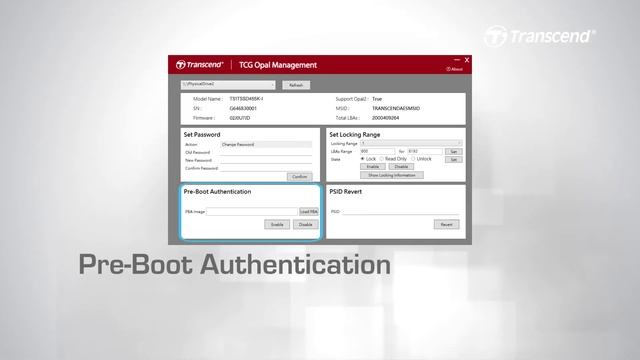Click the PBA Image path field
The image size is (640, 360).
click(252, 211)
